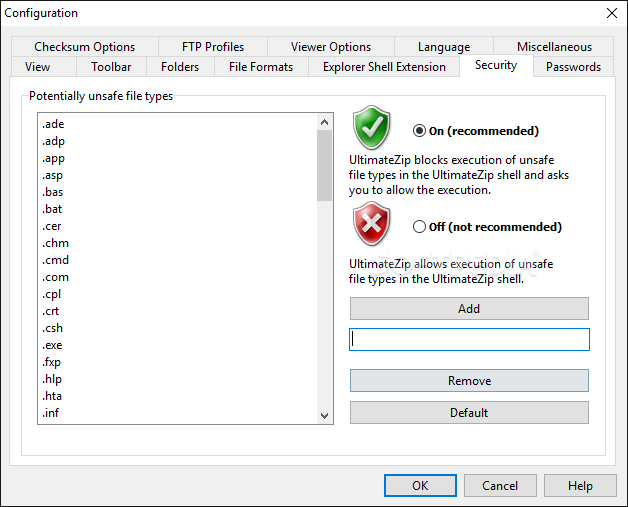
Task: Click the Remove button
Action: pos(469,380)
